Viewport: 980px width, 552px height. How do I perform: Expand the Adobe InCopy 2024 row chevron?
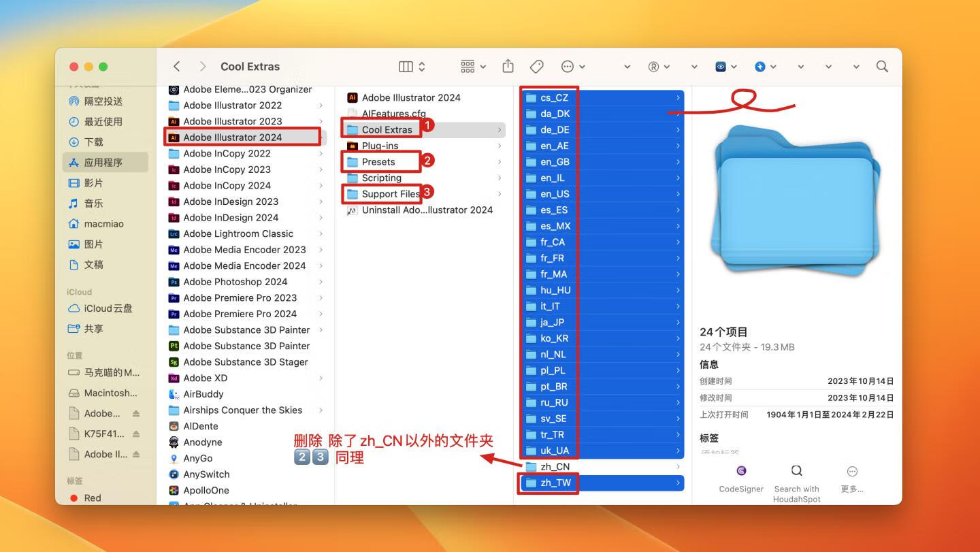[x=321, y=186]
